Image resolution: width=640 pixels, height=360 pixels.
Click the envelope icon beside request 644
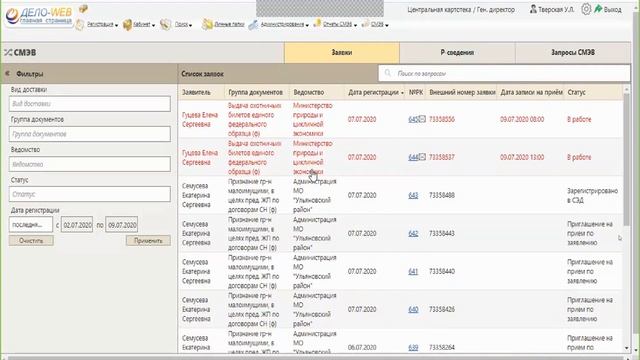[x=422, y=157]
